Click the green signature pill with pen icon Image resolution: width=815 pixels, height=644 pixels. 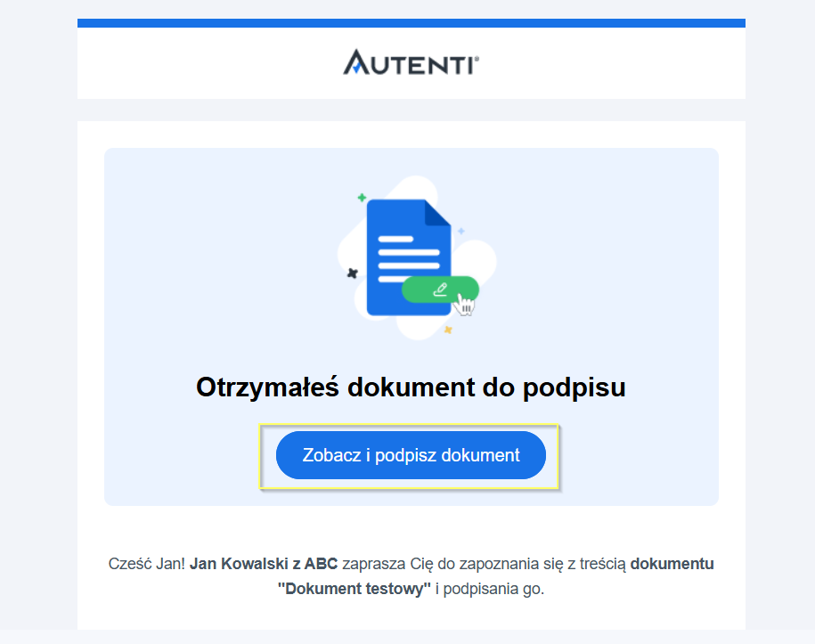[440, 289]
